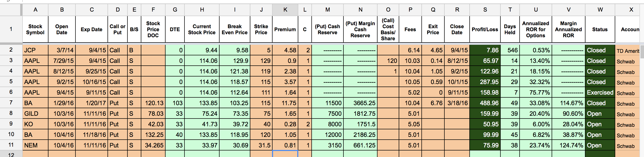The height and width of the screenshot is (157, 644).
Task: Click the Days Held header cell
Action: tap(510, 29)
